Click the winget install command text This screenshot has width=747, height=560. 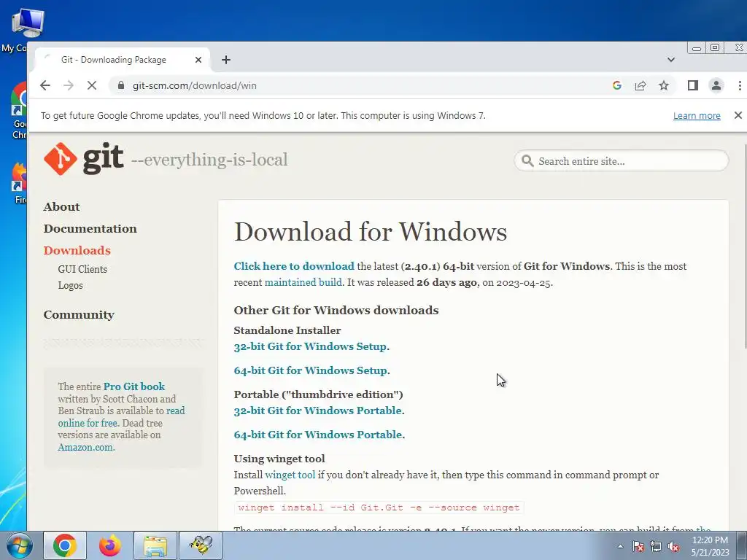[379, 507]
